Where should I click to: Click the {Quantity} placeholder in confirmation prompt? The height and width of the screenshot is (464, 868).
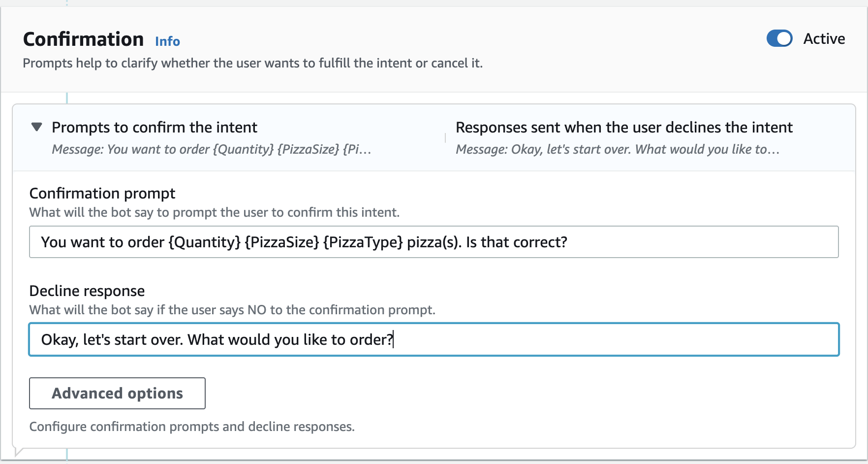(x=204, y=242)
